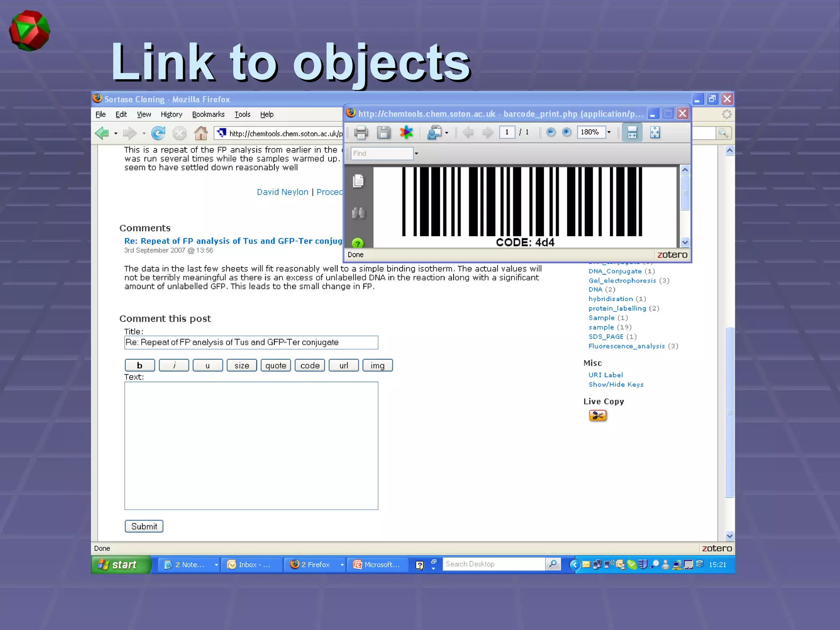This screenshot has width=840, height=630.
Task: Open the Fluorescence_analysis tag link
Action: point(627,346)
